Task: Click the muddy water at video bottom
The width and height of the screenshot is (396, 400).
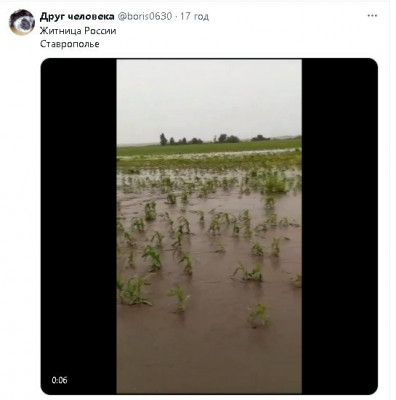Action: 209,360
